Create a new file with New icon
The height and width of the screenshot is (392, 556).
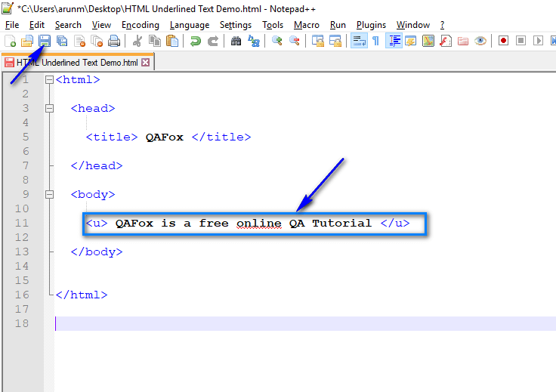(x=11, y=41)
